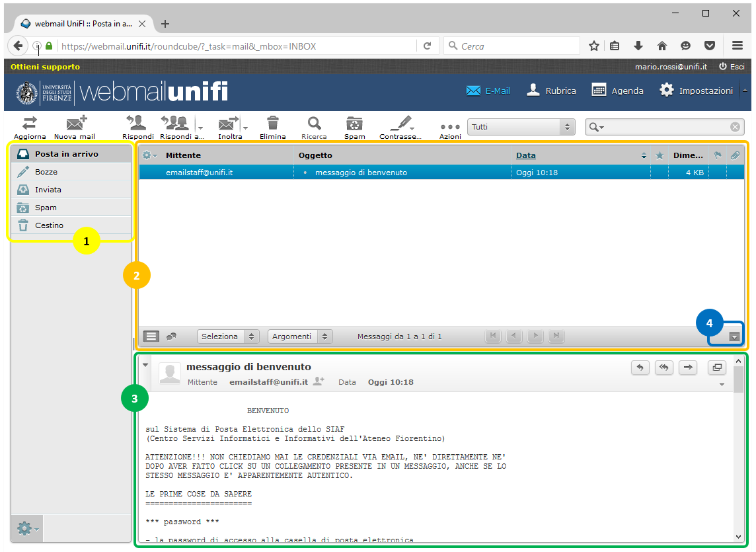756x552 pixels.
Task: Click reply-all double arrow in preview header
Action: click(664, 368)
